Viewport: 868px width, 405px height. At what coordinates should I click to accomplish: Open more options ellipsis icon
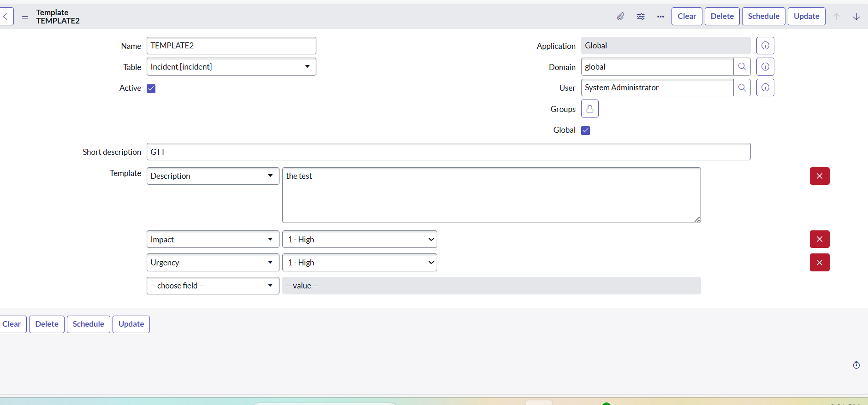pos(660,17)
